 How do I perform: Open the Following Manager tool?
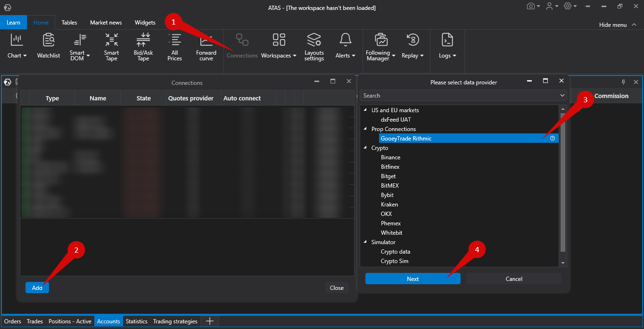(x=380, y=47)
